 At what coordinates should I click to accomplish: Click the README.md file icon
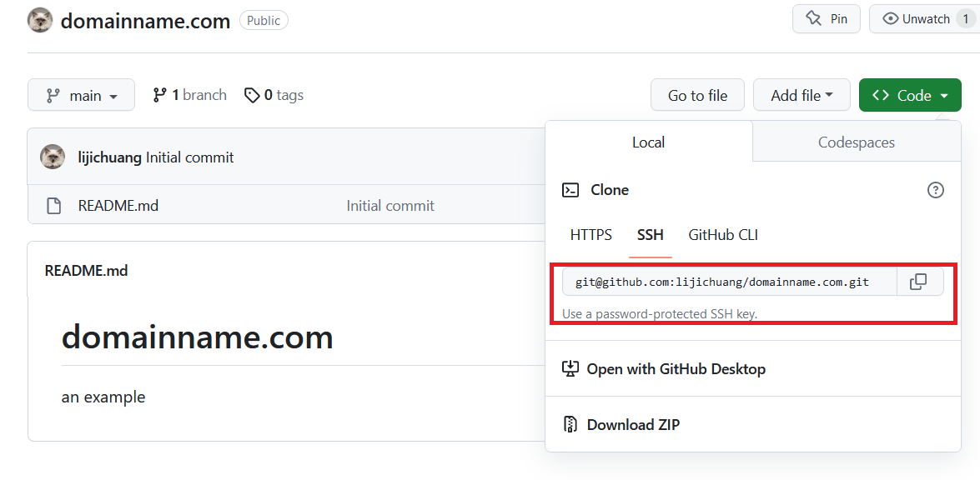coord(53,206)
